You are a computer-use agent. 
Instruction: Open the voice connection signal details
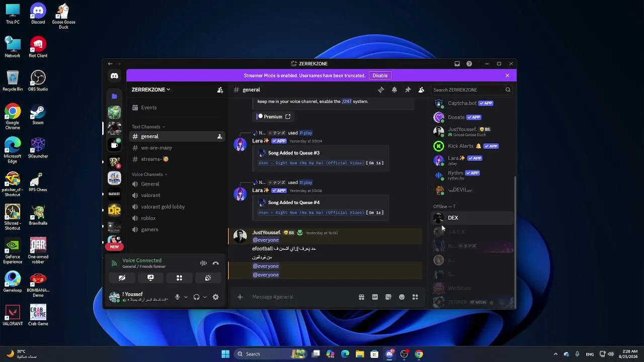(x=114, y=263)
